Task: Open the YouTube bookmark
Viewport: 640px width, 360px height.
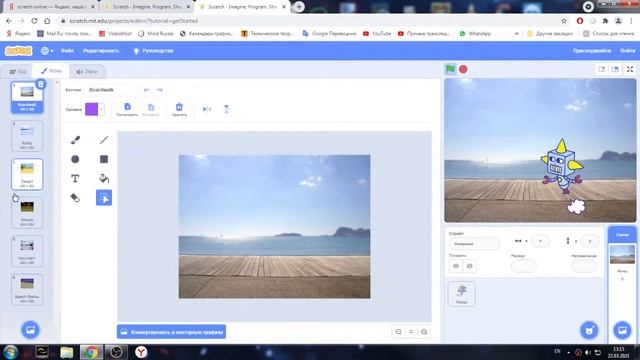Action: pyautogui.click(x=377, y=33)
